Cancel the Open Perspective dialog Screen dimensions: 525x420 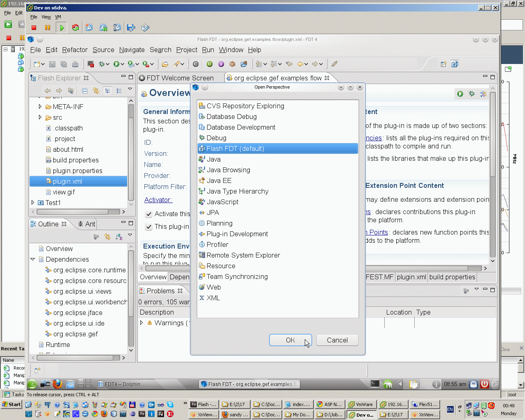(337, 340)
